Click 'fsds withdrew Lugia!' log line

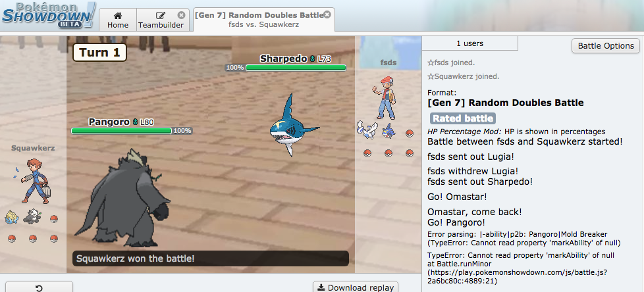click(473, 170)
